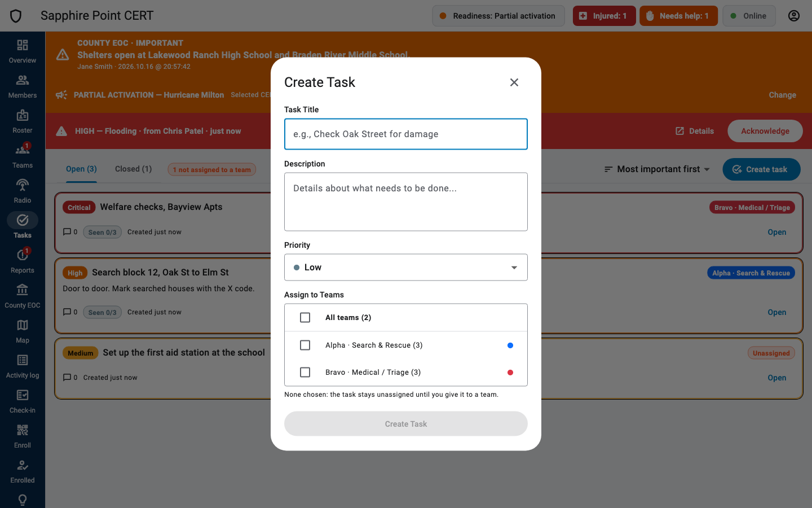Open the user account profile icon
812x508 pixels.
point(794,16)
